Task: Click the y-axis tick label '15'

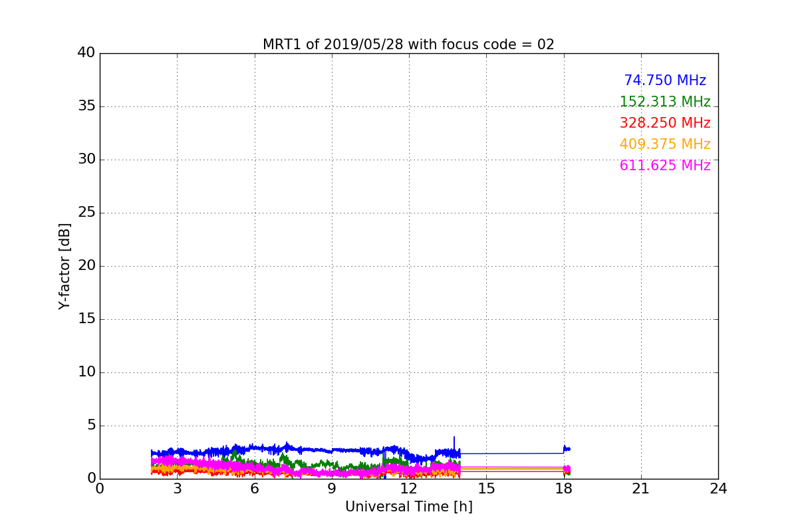Action: (86, 319)
